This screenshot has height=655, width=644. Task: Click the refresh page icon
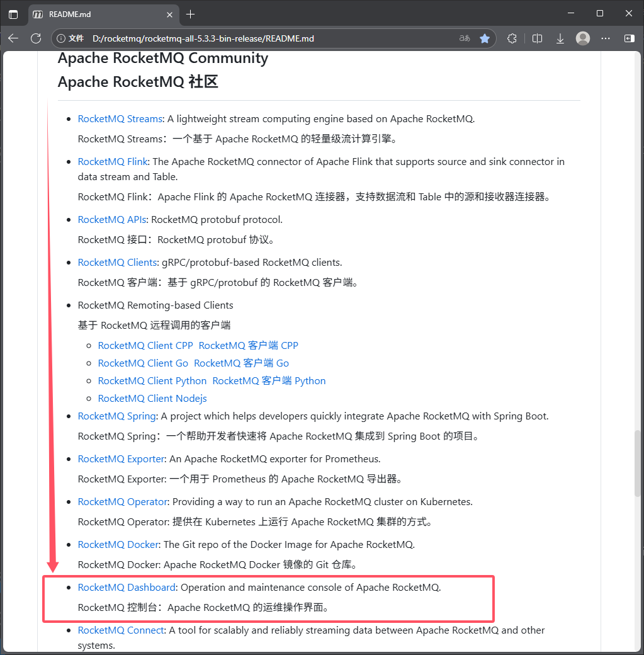coord(36,38)
